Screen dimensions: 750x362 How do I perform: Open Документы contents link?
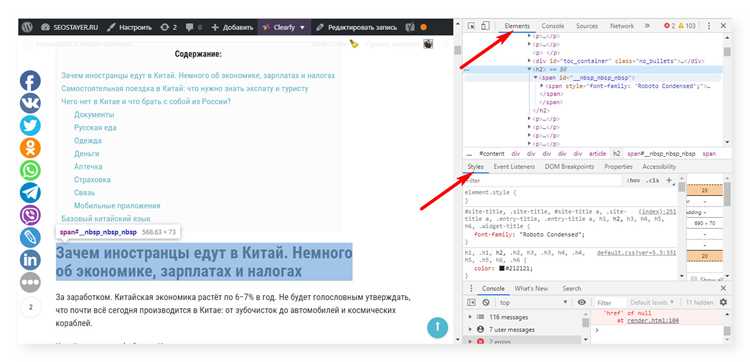pyautogui.click(x=94, y=115)
